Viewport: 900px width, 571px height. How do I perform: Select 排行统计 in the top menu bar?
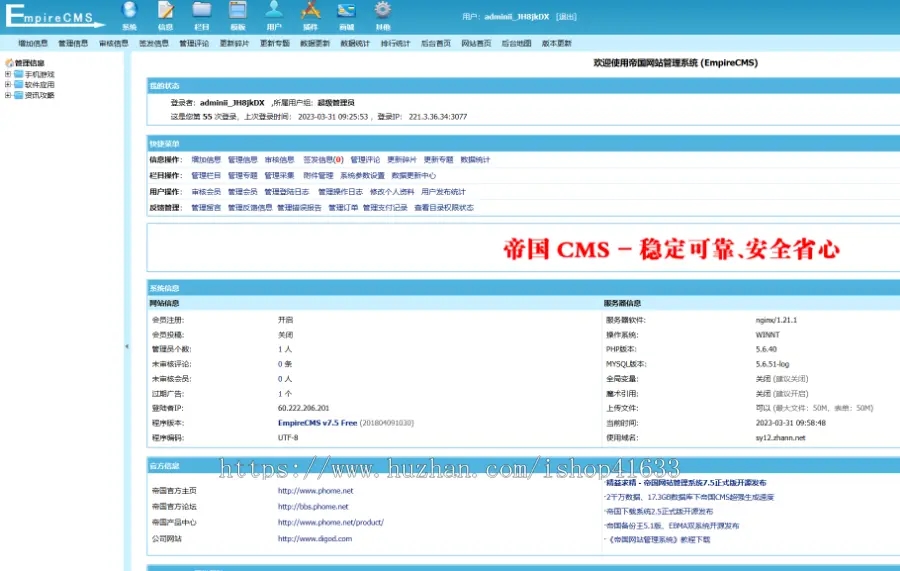pyautogui.click(x=395, y=43)
